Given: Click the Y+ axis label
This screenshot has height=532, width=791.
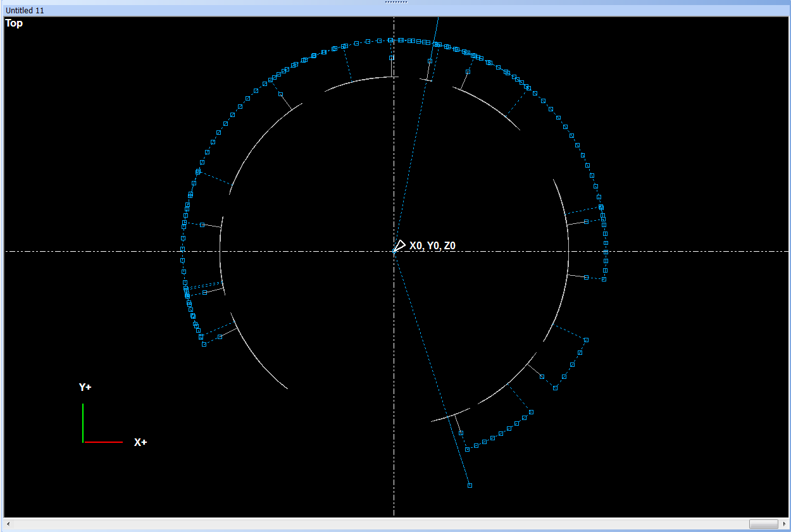Looking at the screenshot, I should click(85, 387).
